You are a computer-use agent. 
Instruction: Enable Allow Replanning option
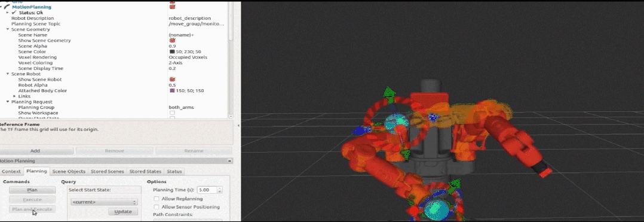click(157, 199)
